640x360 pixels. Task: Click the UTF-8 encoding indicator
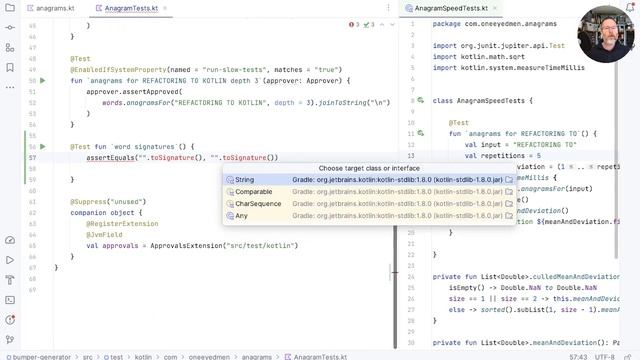pos(604,357)
